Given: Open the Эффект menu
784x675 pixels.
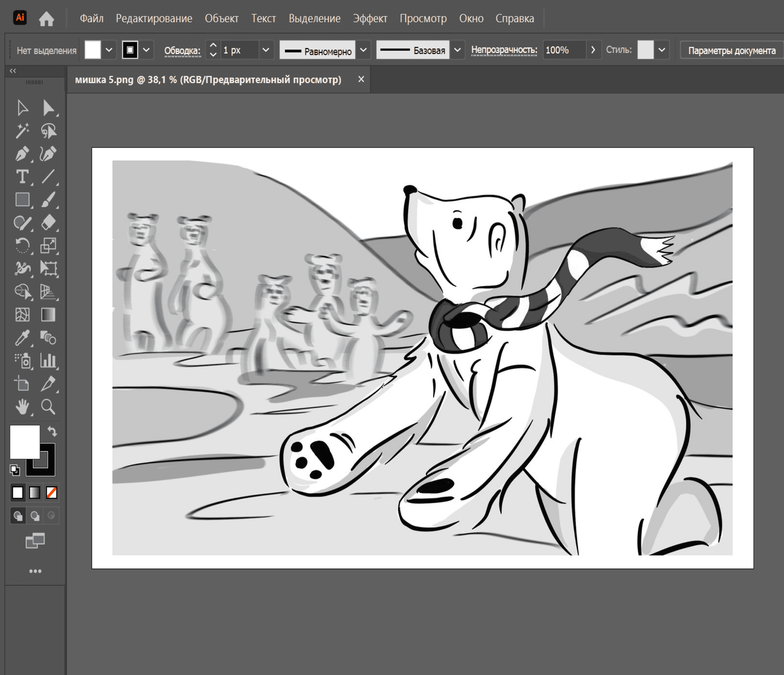Looking at the screenshot, I should (370, 18).
